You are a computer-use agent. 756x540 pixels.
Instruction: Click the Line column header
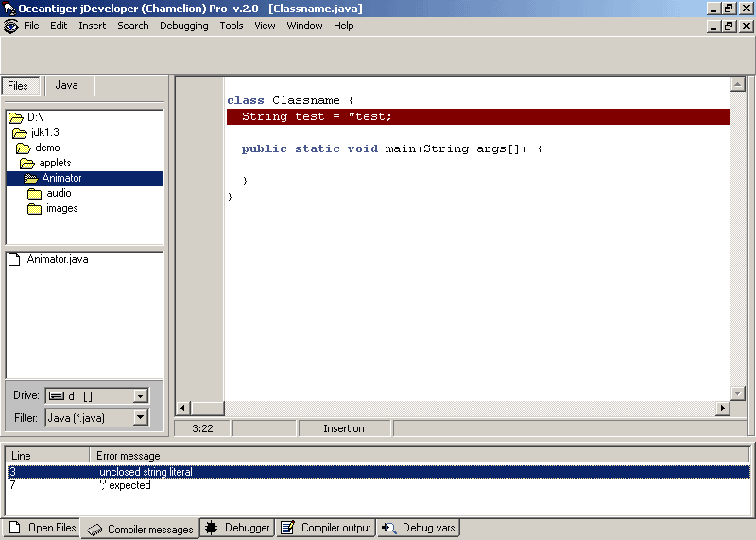point(47,456)
